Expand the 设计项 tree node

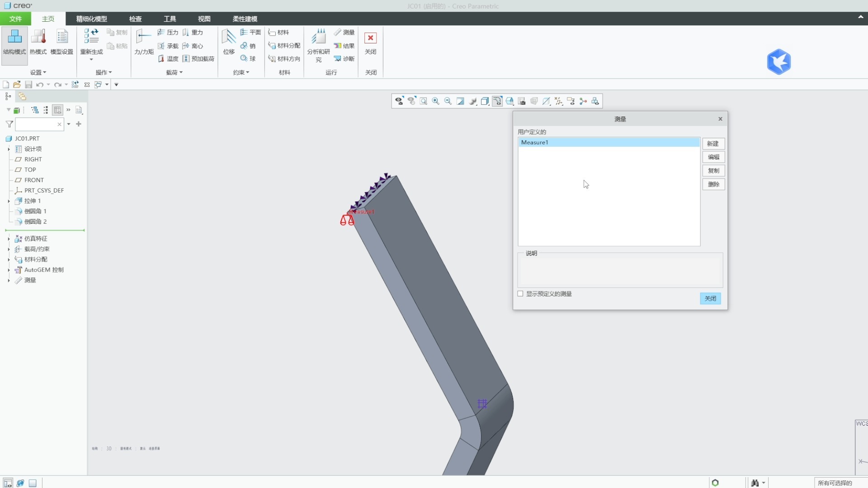(x=9, y=149)
